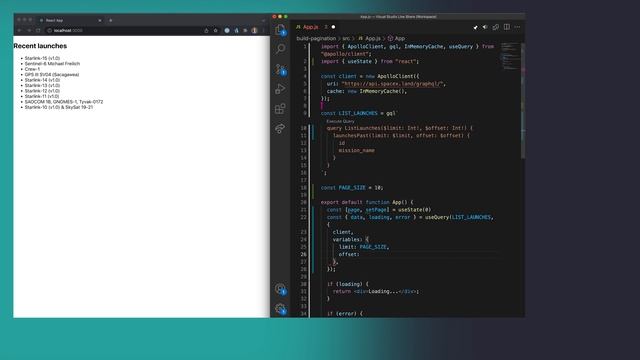Click the site info icon before localhost

[x=49, y=31]
